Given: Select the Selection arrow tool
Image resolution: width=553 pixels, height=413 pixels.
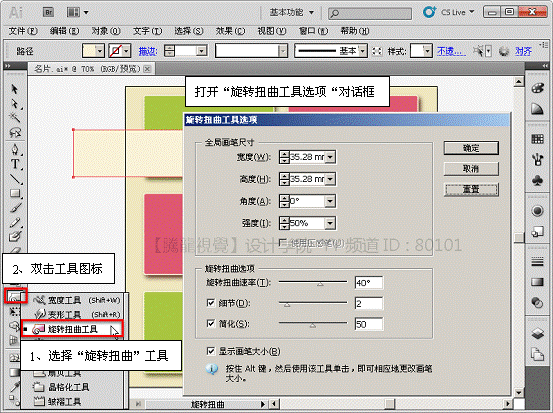Looking at the screenshot, I should tap(14, 89).
